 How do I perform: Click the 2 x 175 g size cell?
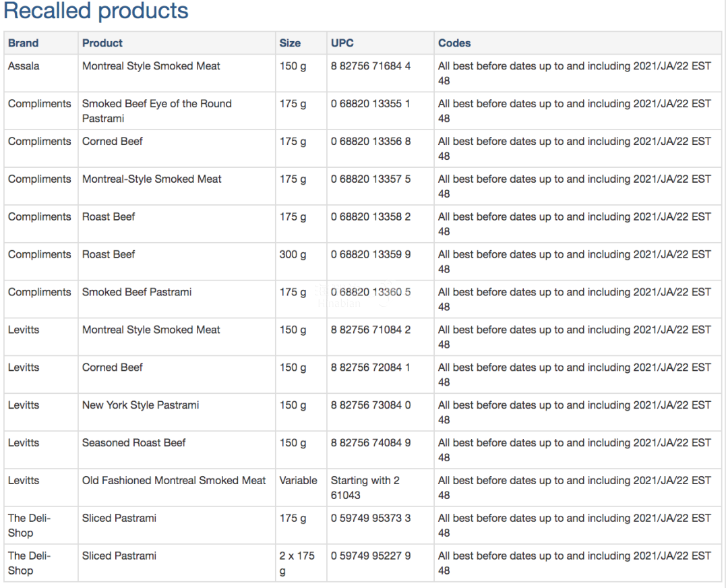[x=297, y=563]
